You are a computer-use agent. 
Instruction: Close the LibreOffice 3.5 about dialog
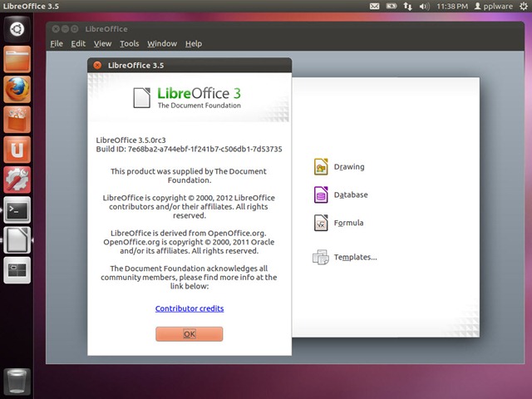click(97, 65)
